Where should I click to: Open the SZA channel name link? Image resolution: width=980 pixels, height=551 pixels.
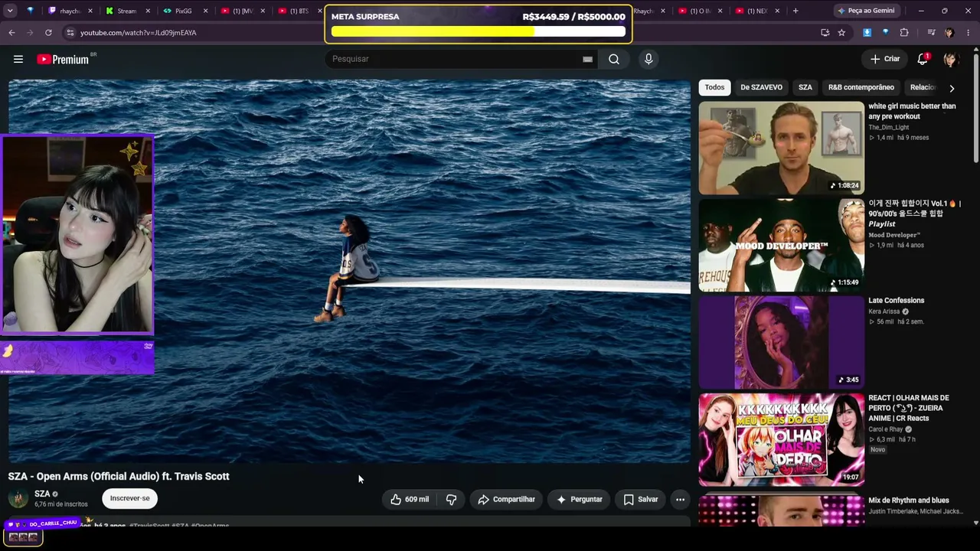pyautogui.click(x=42, y=494)
